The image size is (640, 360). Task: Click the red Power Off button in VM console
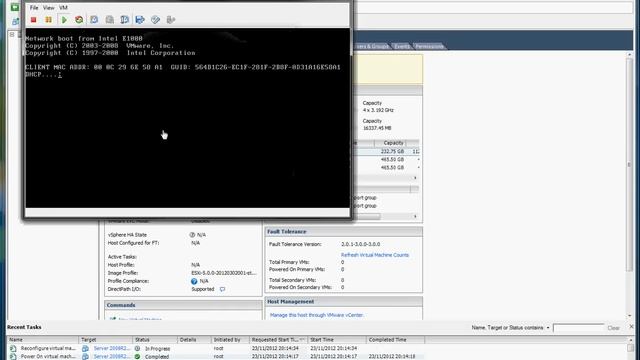click(33, 20)
